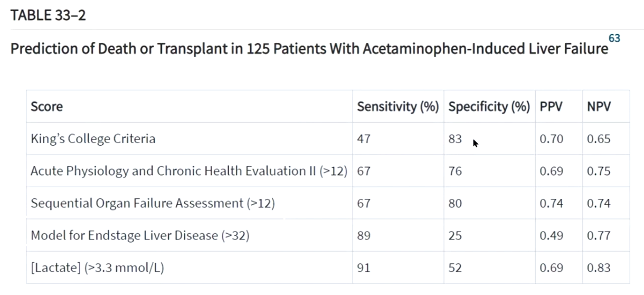
Task: Select the Sensitivity (%) column header
Action: [398, 106]
